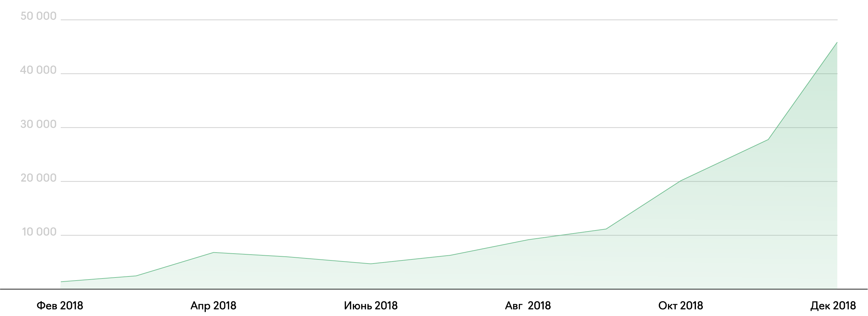This screenshot has width=868, height=316.
Task: Click the line's peak point at Дек 2018
Action: [837, 43]
